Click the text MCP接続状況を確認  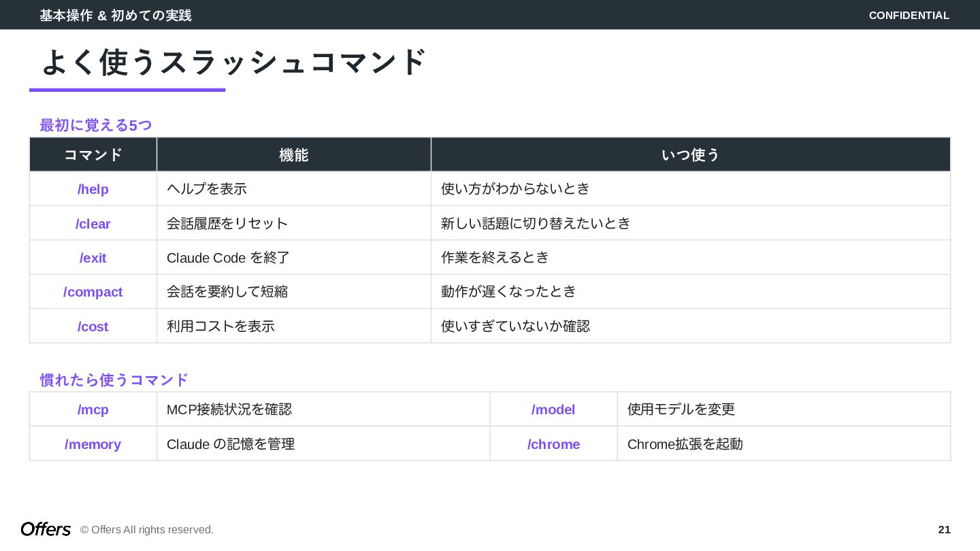coord(229,410)
